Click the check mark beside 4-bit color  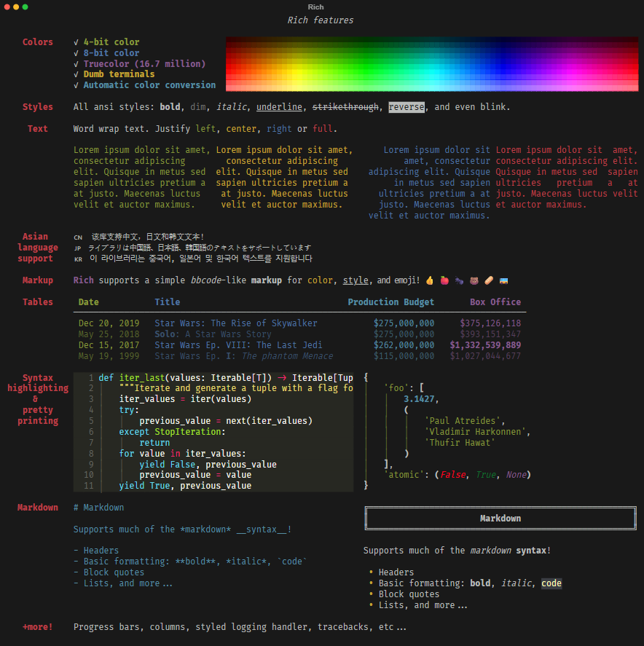coord(76,42)
